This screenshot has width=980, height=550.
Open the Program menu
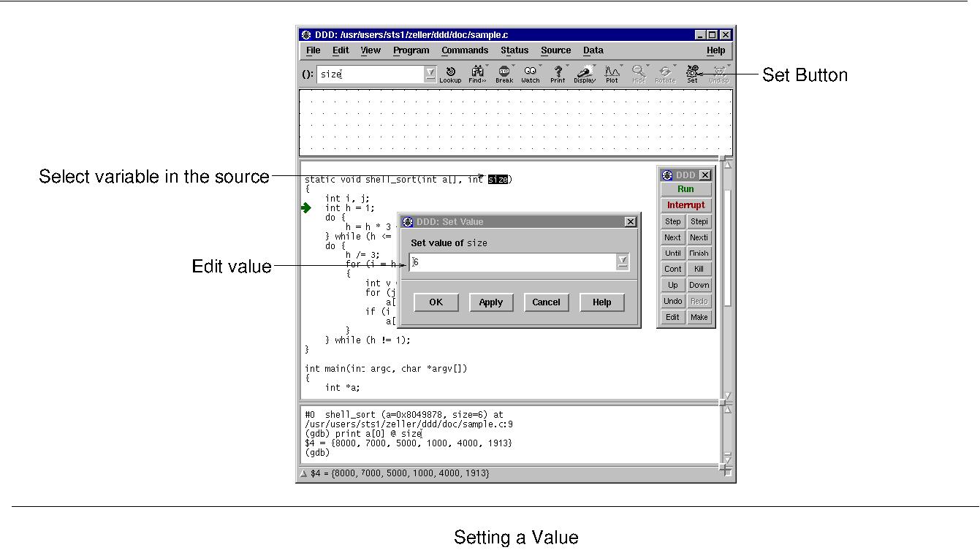411,50
